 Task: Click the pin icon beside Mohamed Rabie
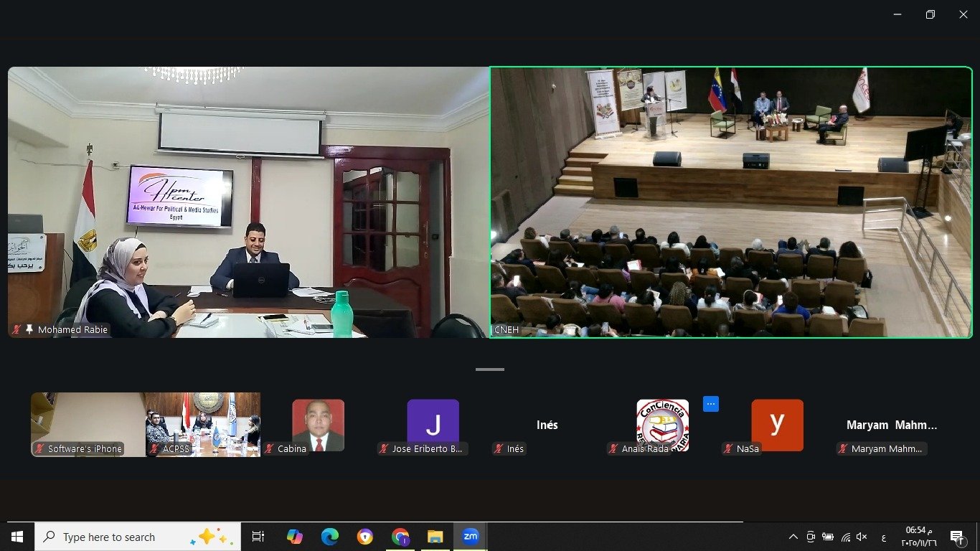[29, 330]
